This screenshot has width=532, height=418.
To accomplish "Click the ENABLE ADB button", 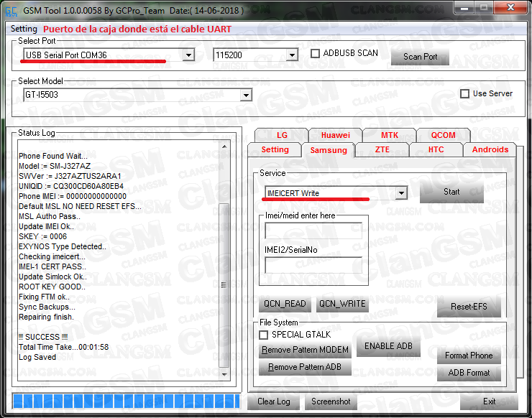I will 388,346.
